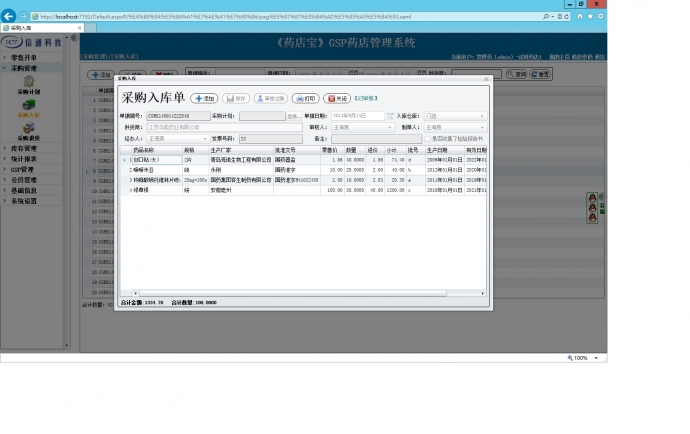This screenshot has height=434, width=690.
Task: Click the red 关闭 close button
Action: (337, 99)
